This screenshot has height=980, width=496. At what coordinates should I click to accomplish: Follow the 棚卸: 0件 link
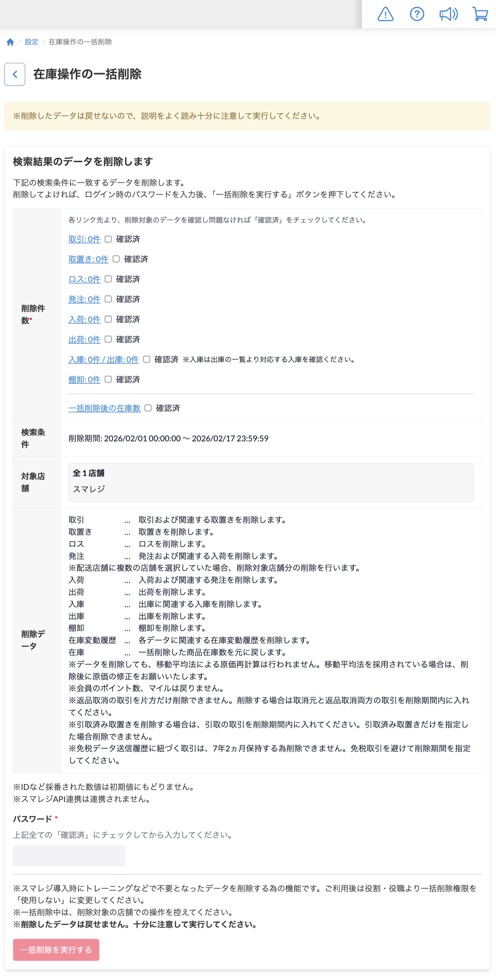(84, 379)
